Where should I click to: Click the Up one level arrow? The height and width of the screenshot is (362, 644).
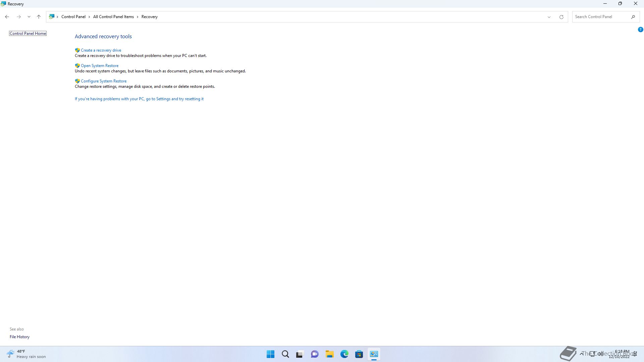click(39, 17)
